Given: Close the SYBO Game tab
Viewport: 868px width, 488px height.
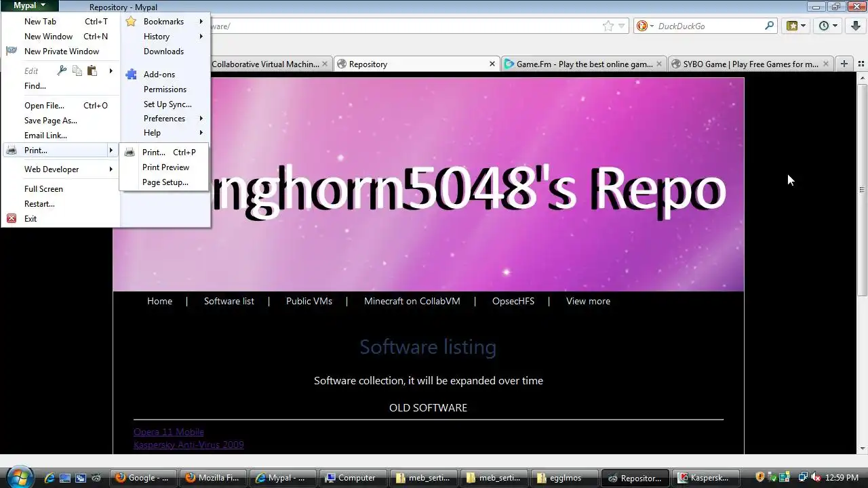Looking at the screenshot, I should (x=826, y=64).
